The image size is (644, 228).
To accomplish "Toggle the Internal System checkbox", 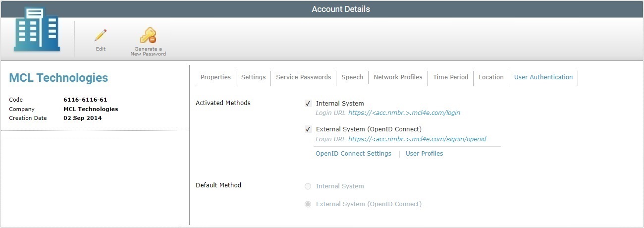I will [x=308, y=104].
